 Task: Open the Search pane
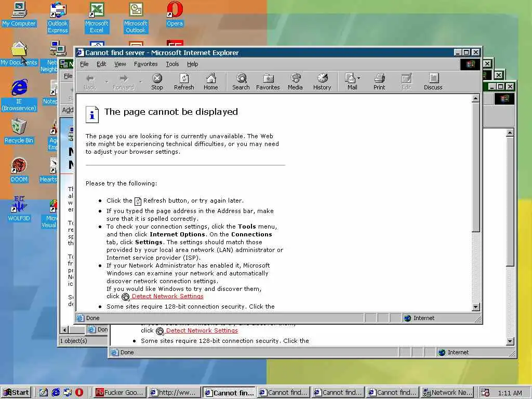[x=241, y=82]
